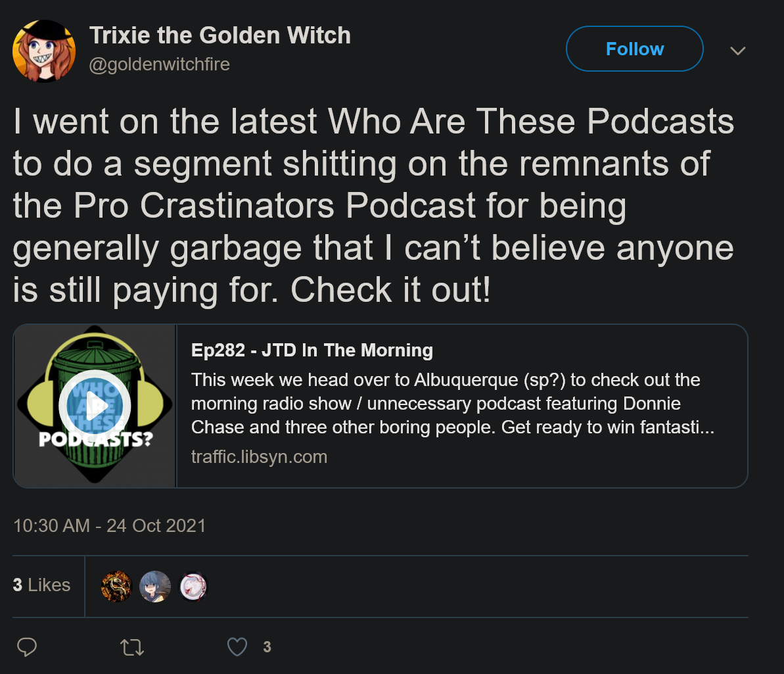Viewport: 784px width, 674px height.
Task: Open the tweet options chevron menu
Action: pyautogui.click(x=738, y=51)
